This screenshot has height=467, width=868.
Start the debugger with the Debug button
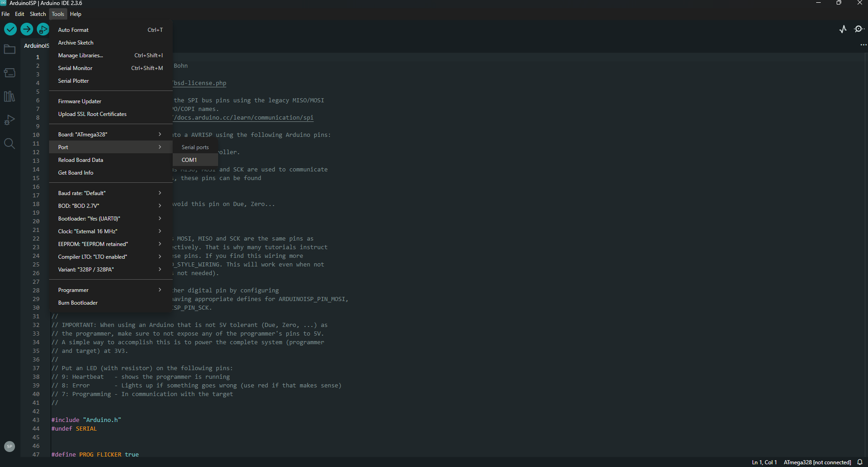[x=43, y=29]
